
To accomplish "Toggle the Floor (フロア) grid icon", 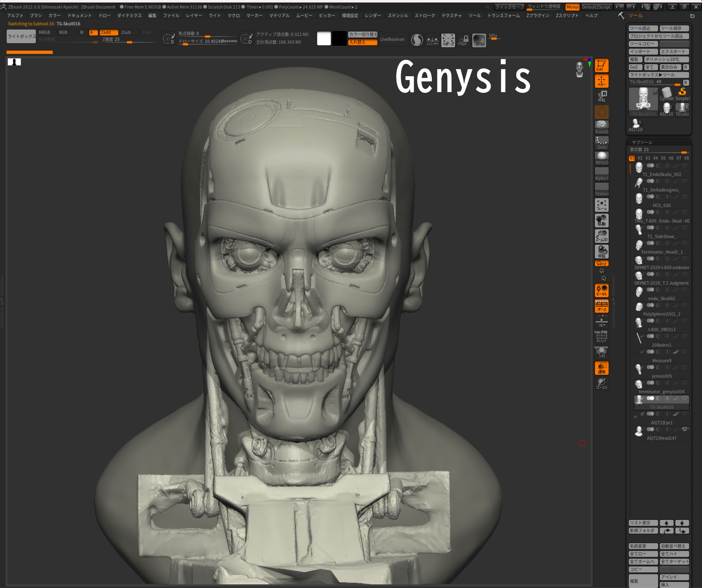I will [601, 321].
